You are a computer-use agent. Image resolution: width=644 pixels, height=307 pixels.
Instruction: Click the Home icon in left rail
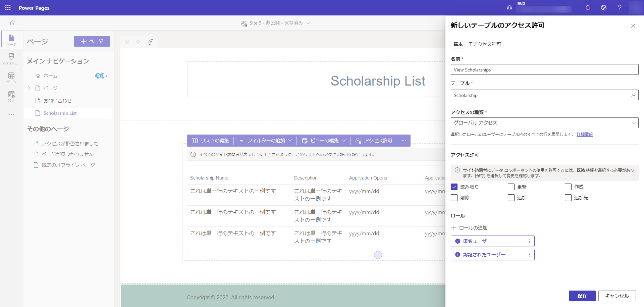click(x=13, y=23)
